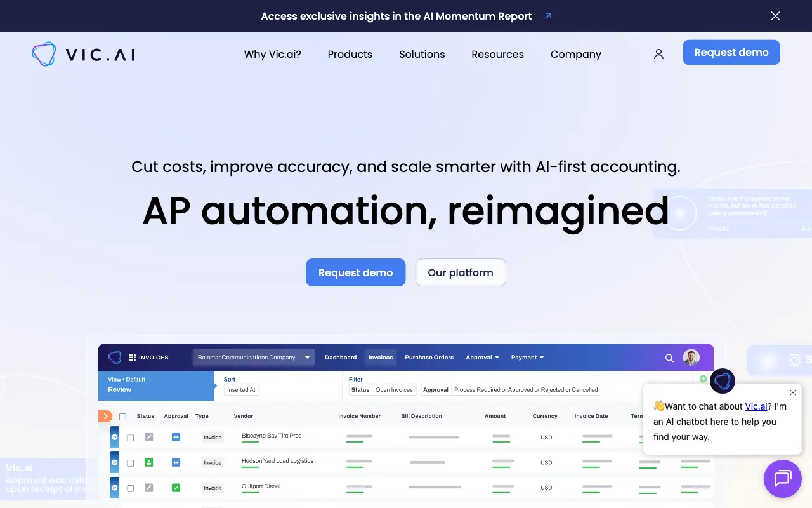Follow the Vic.ai link in the chatbot message
Viewport: 812px width, 508px height.
pyautogui.click(x=756, y=406)
